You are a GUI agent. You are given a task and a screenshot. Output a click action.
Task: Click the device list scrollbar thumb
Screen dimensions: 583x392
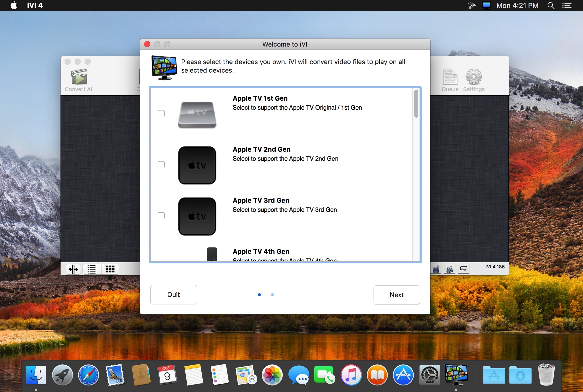tap(416, 104)
